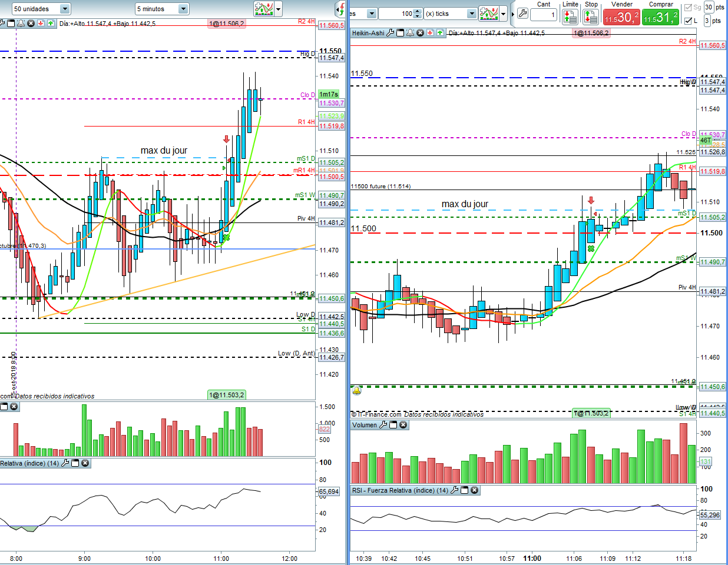The height and width of the screenshot is (565, 728).
Task: Open the 5 minutos timeframe dropdown
Action: click(x=162, y=9)
